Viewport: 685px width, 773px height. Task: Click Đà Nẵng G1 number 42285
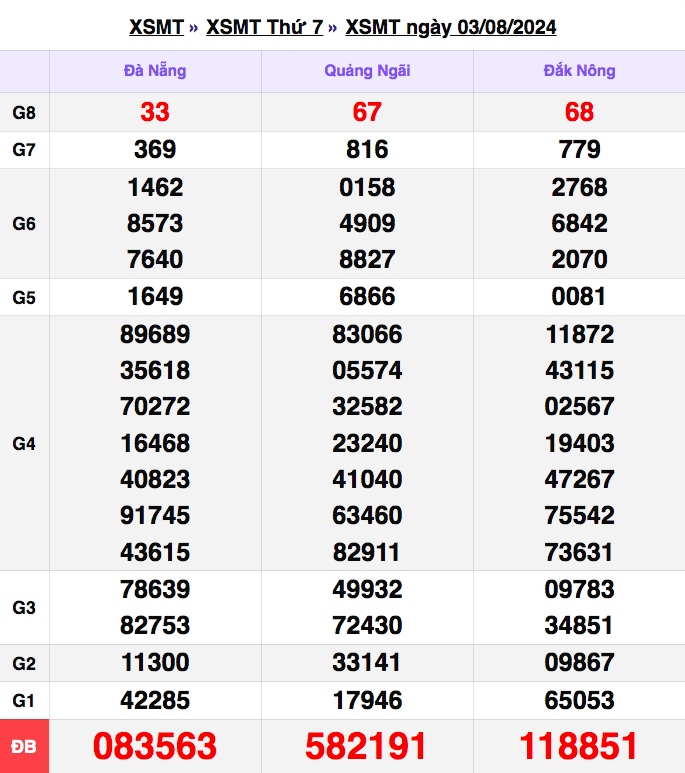(x=155, y=700)
